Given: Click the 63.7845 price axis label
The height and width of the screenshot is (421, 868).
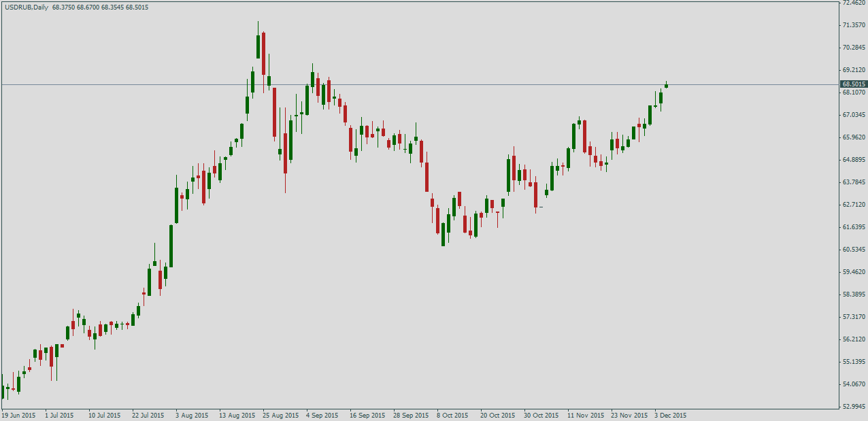Looking at the screenshot, I should [853, 182].
